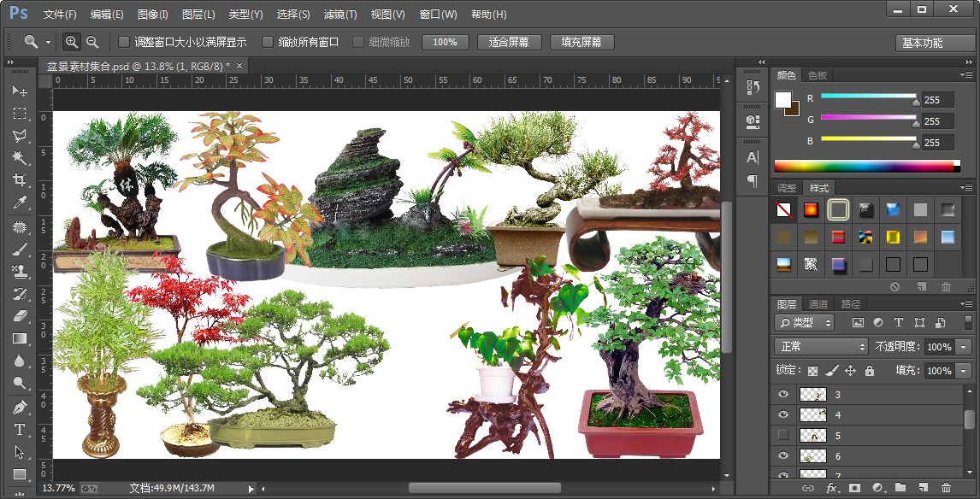Switch to the 通道 tab
Viewport: 980px width, 499px height.
tap(818, 304)
